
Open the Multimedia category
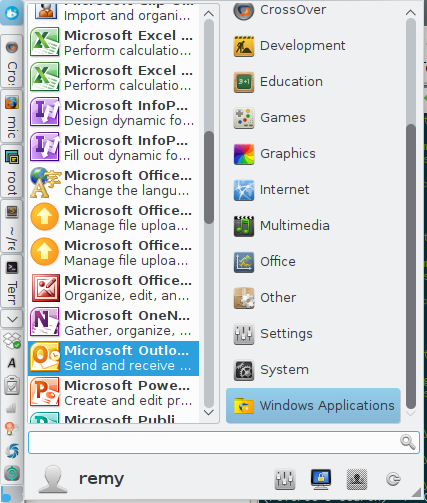[x=313, y=226]
